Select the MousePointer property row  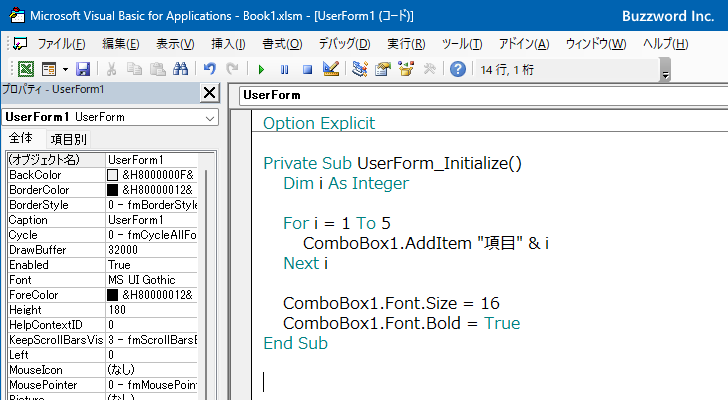[x=103, y=385]
